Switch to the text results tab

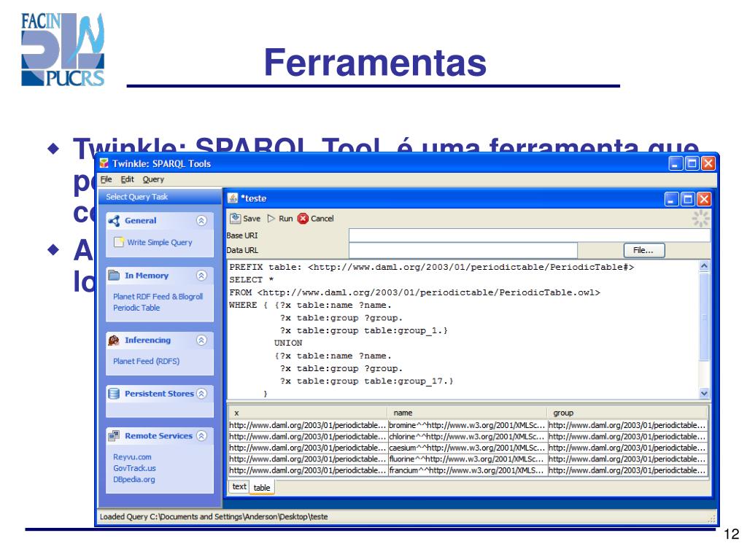coord(239,486)
